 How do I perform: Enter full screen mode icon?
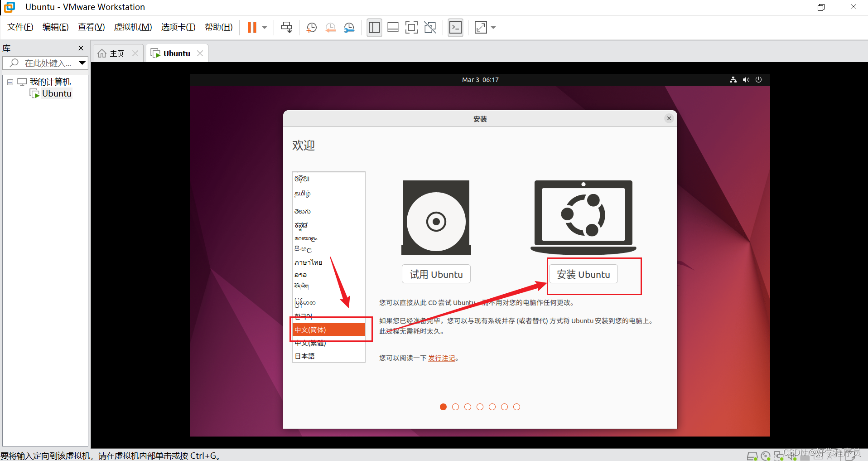coord(411,28)
